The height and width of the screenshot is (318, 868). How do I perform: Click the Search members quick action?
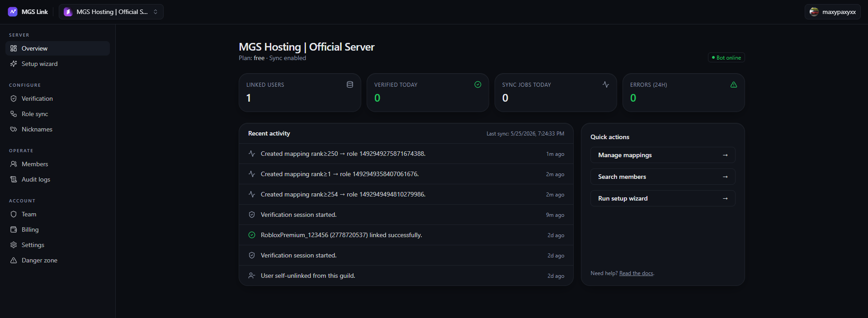[x=663, y=177]
